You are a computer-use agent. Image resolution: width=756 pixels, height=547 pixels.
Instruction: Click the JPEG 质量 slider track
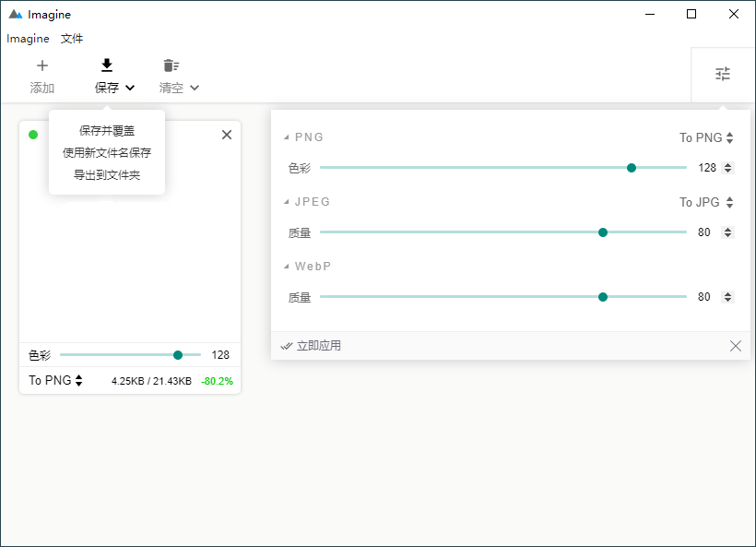click(461, 232)
